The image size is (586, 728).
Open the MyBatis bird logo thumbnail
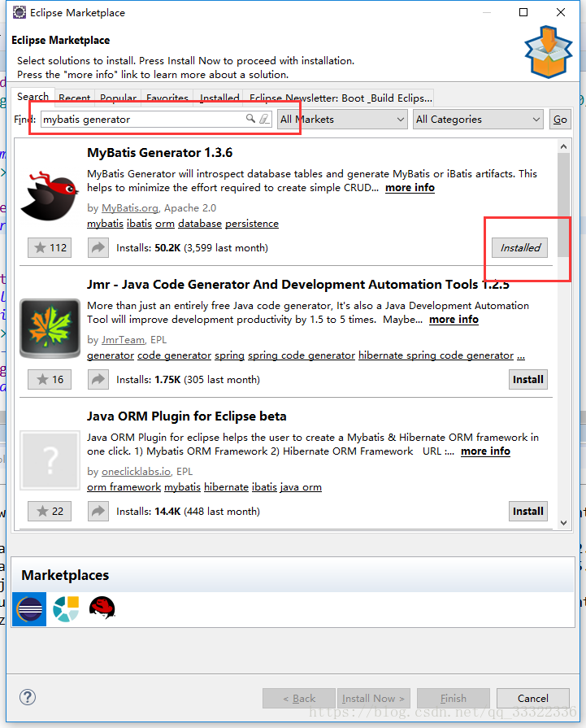coord(50,195)
